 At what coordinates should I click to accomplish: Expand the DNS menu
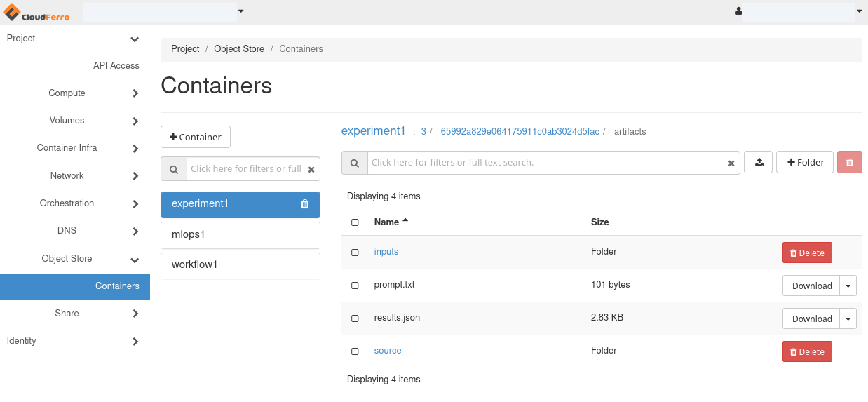(x=135, y=232)
